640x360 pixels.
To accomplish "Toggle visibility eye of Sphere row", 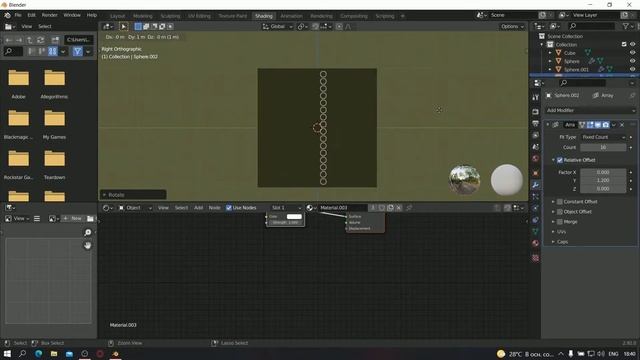I will coord(632,61).
